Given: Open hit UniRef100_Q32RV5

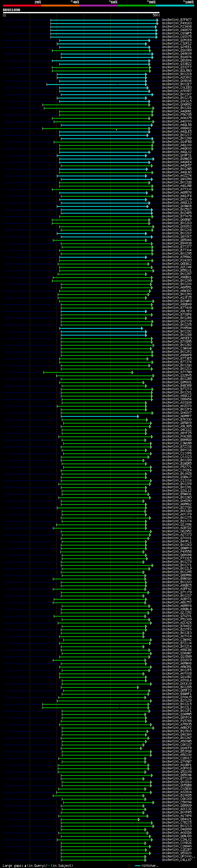Looking at the screenshot, I should tap(177, 375).
